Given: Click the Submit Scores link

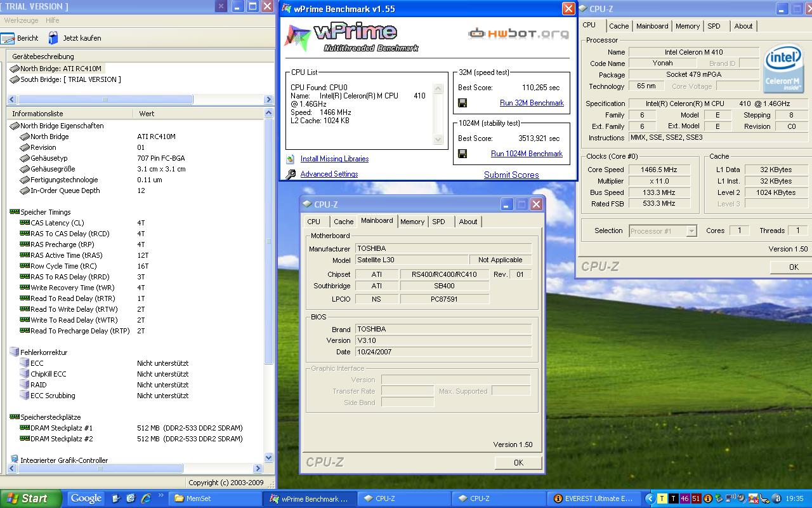Looking at the screenshot, I should point(511,175).
